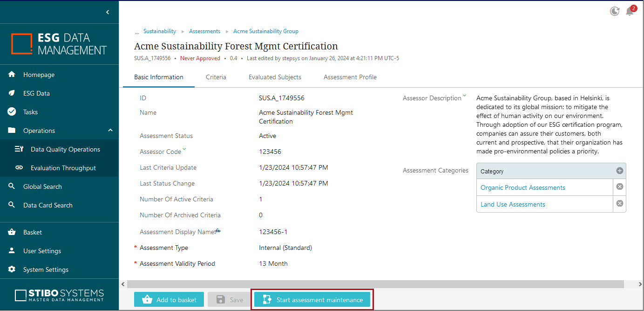The image size is (644, 311).
Task: Open the Land Use Assessments link
Action: click(x=513, y=204)
